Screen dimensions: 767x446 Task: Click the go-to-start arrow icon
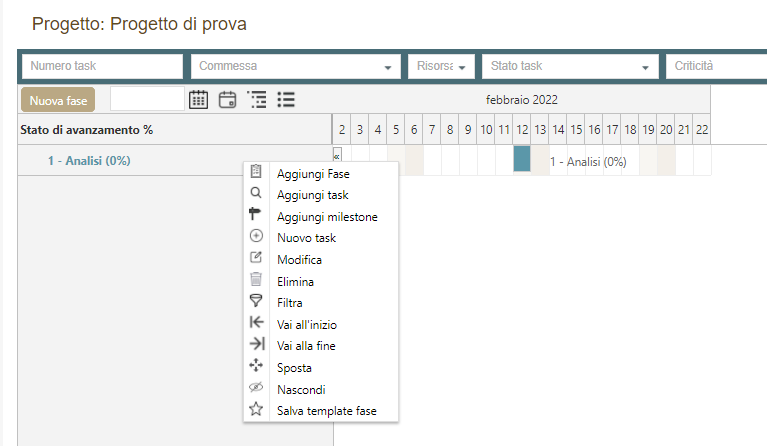256,322
